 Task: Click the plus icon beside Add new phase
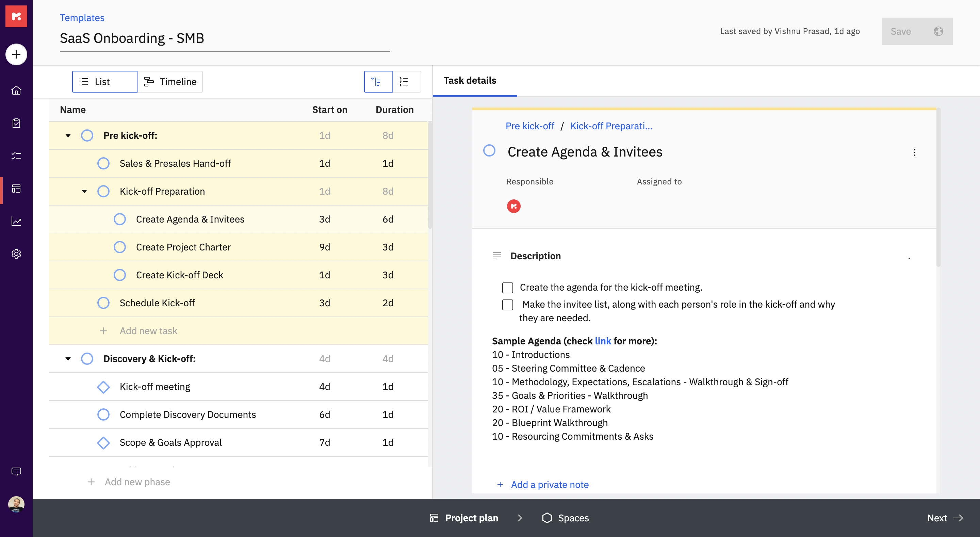[91, 482]
